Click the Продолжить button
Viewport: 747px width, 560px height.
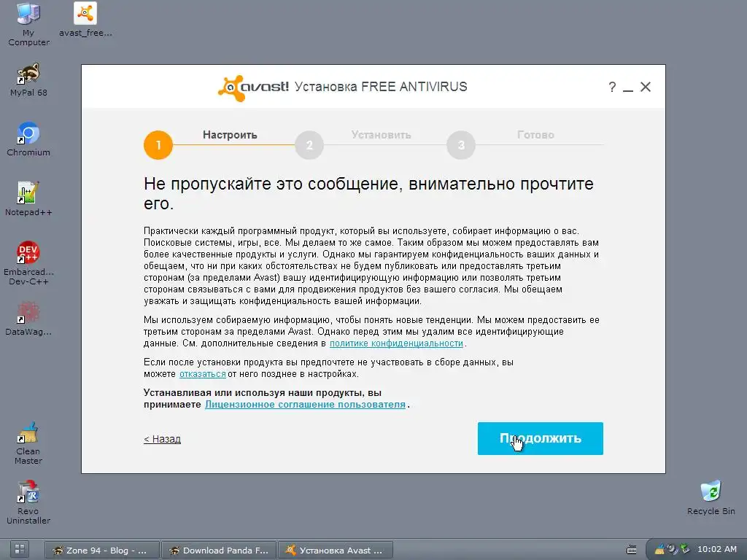tap(541, 438)
